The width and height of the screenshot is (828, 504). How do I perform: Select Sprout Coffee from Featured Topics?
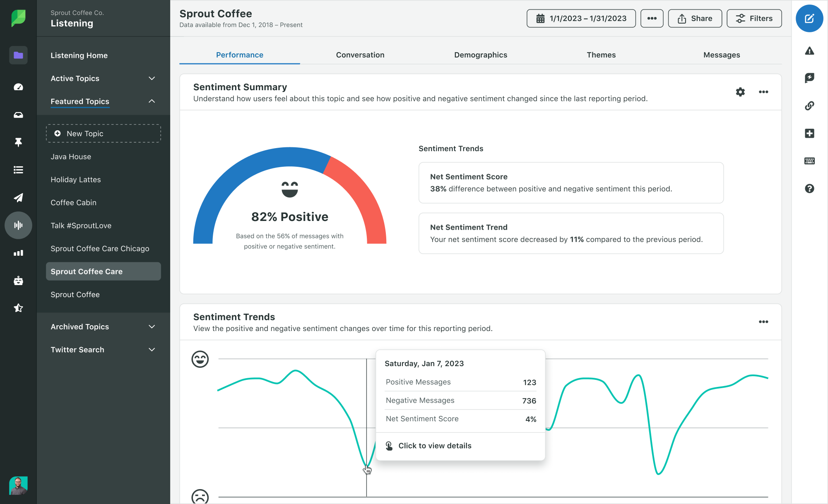pos(75,294)
